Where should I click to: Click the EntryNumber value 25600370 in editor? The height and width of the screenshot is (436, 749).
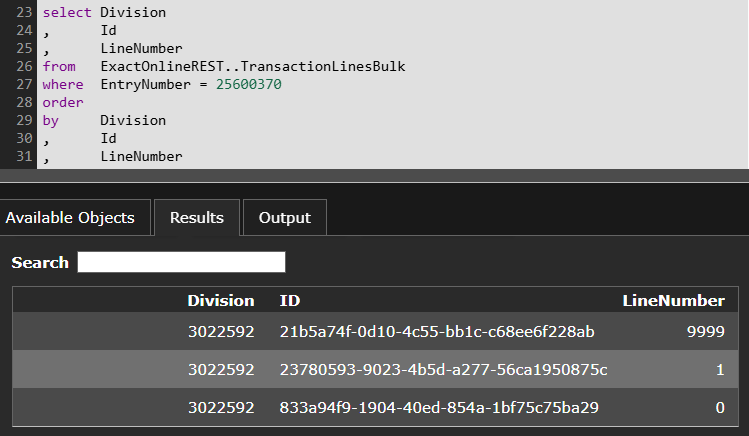248,85
